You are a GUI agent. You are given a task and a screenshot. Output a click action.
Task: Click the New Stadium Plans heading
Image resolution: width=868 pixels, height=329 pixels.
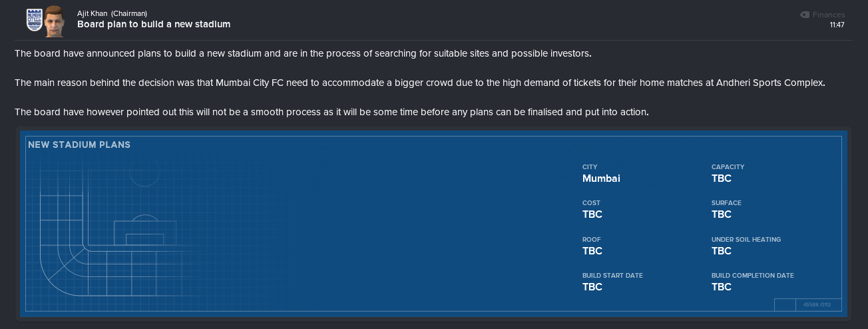click(79, 145)
